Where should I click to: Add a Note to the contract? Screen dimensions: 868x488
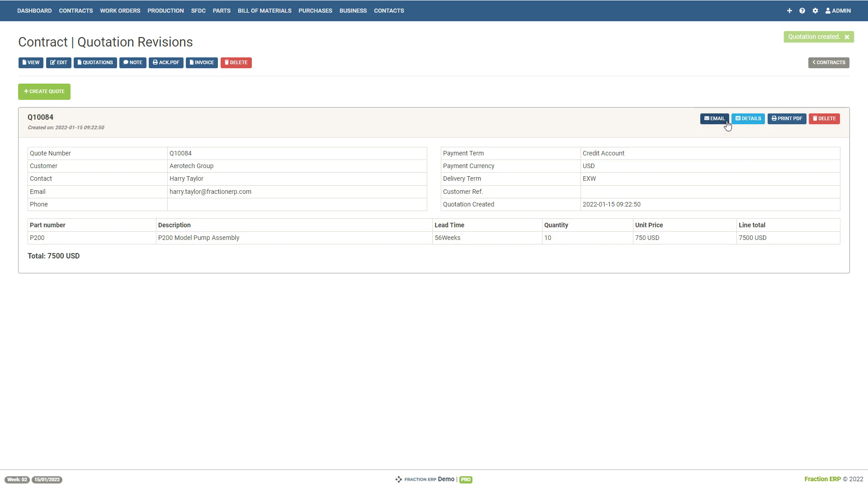[x=132, y=62]
